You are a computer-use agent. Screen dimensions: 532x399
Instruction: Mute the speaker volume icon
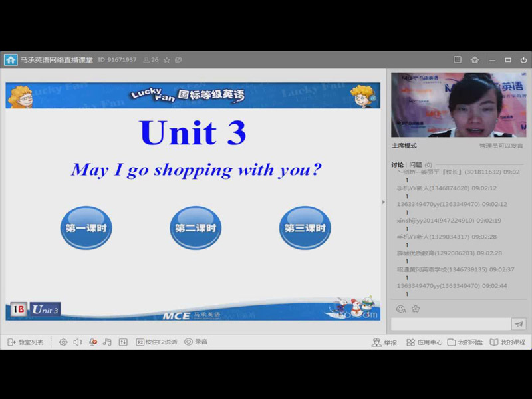78,342
